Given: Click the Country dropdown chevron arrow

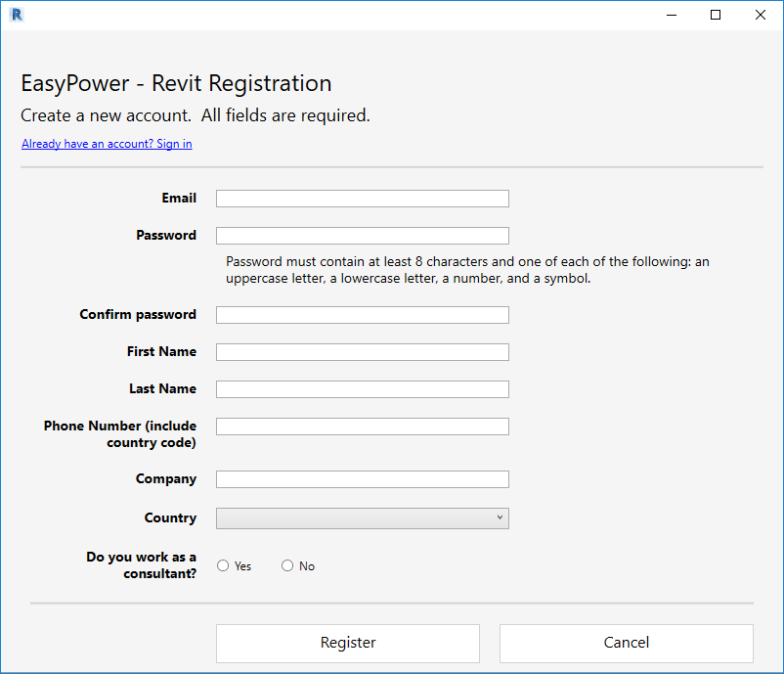Looking at the screenshot, I should pos(500,518).
